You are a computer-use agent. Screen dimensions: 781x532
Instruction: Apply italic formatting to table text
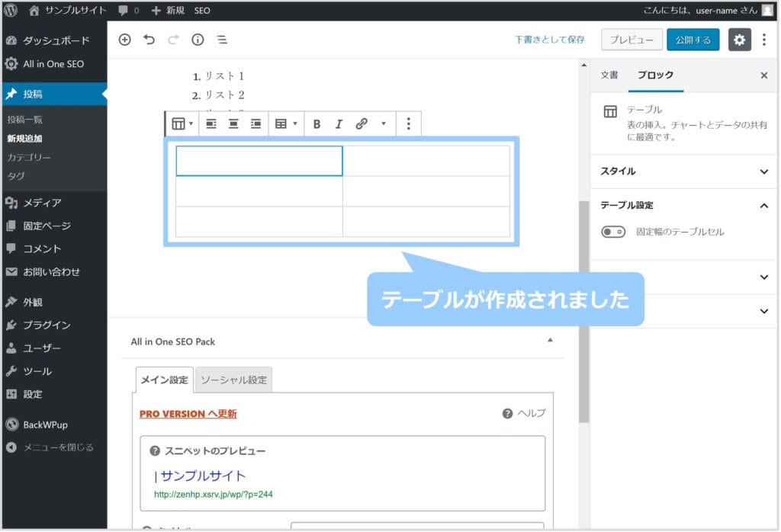coord(339,123)
